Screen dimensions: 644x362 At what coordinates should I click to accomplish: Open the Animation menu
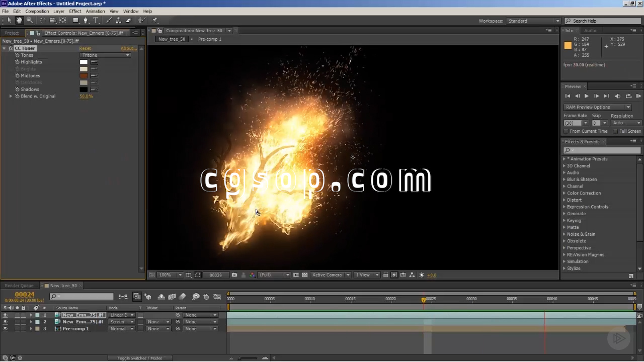95,11
